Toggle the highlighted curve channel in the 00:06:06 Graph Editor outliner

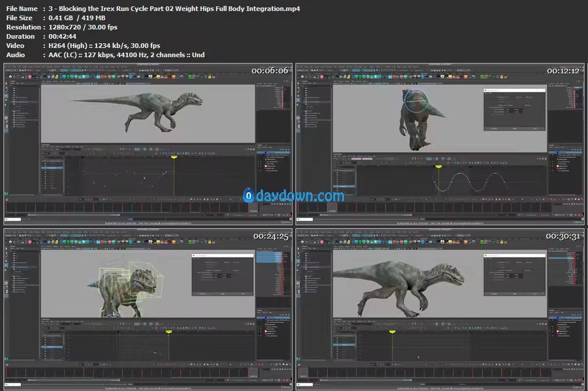click(53, 168)
